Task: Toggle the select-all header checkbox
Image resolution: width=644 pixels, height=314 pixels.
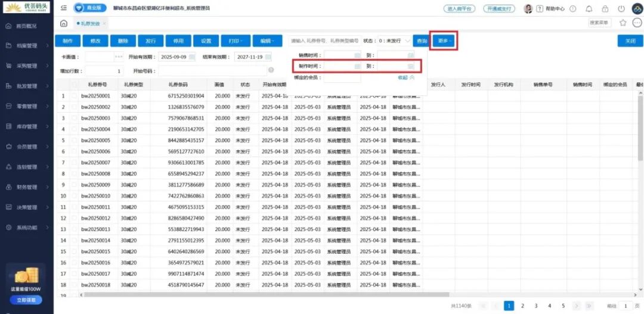Action: click(x=75, y=85)
